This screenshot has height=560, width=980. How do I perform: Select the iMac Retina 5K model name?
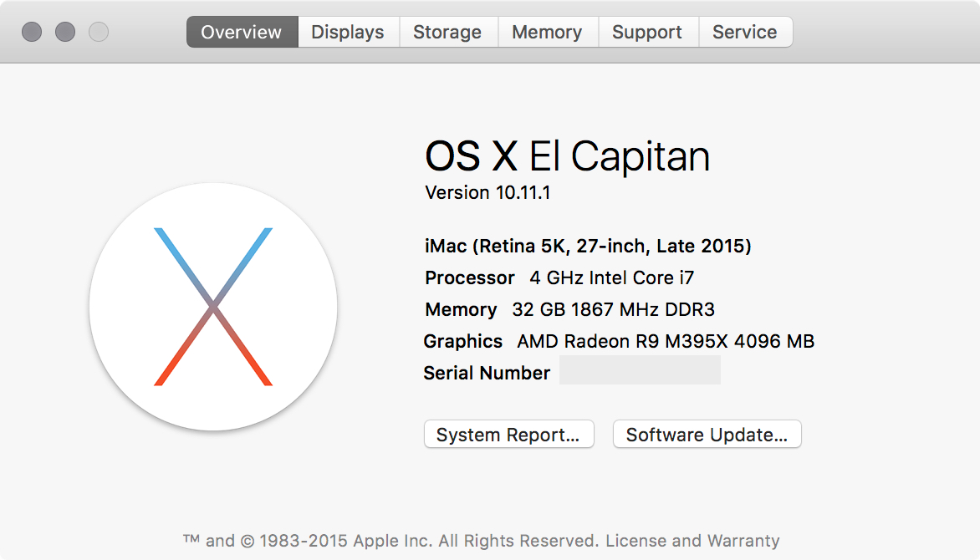(588, 246)
